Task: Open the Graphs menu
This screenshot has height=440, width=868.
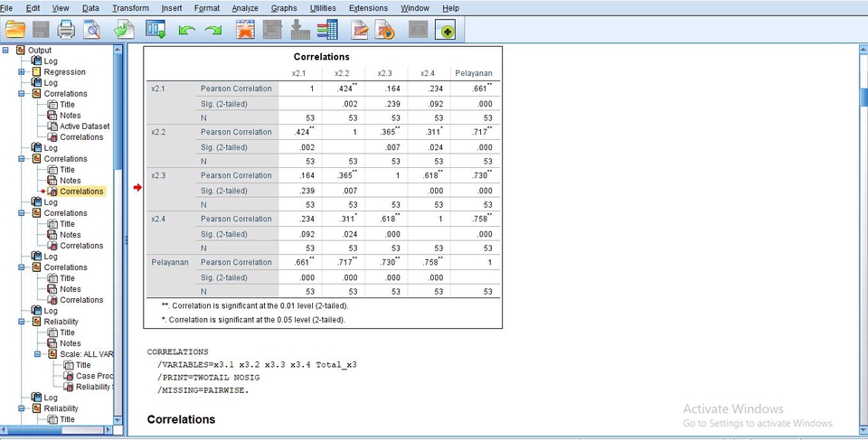Action: (284, 8)
